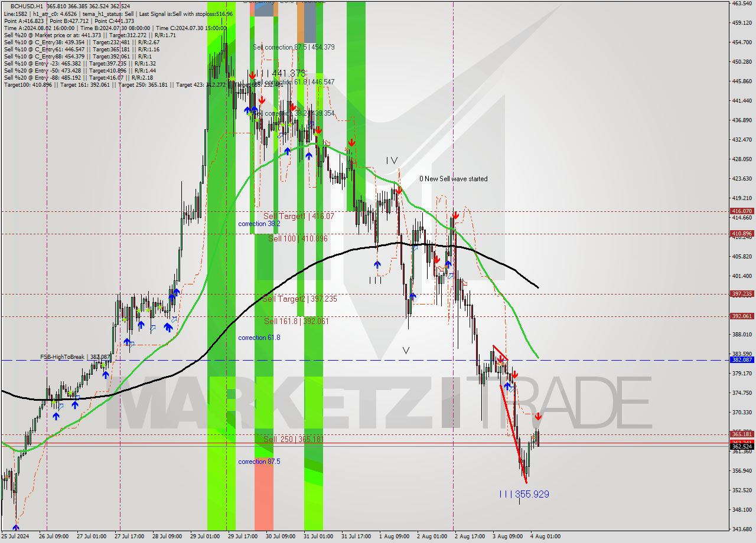Click '2 Aug 17:00' on the time axis
Screen dimensions: 756x543
[470, 537]
